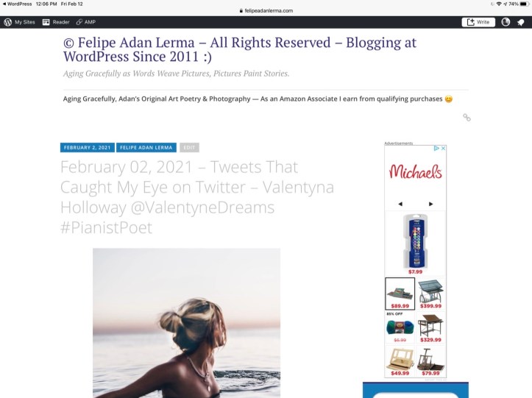Screen dimensions: 532x398
Task: Open the blog site title link
Action: coord(240,49)
